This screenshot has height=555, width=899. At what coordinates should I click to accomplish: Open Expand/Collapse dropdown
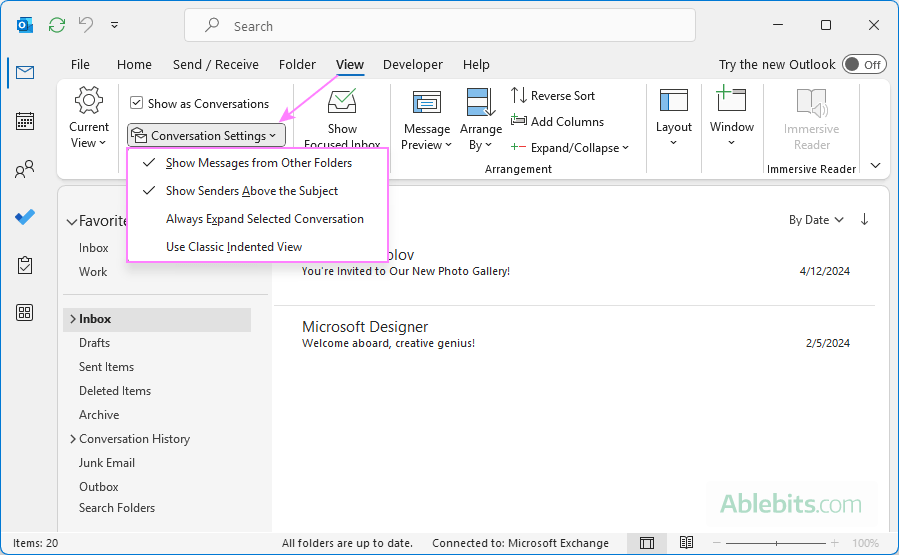point(570,148)
